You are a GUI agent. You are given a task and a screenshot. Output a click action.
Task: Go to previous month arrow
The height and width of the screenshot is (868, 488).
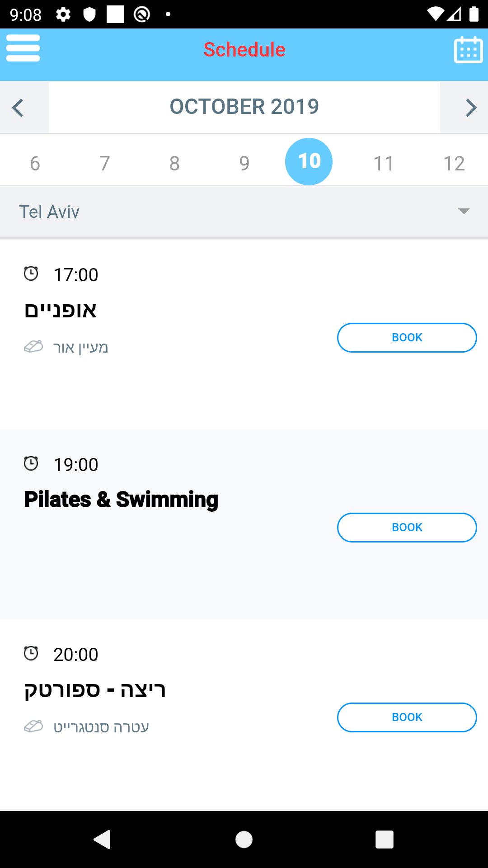click(18, 108)
